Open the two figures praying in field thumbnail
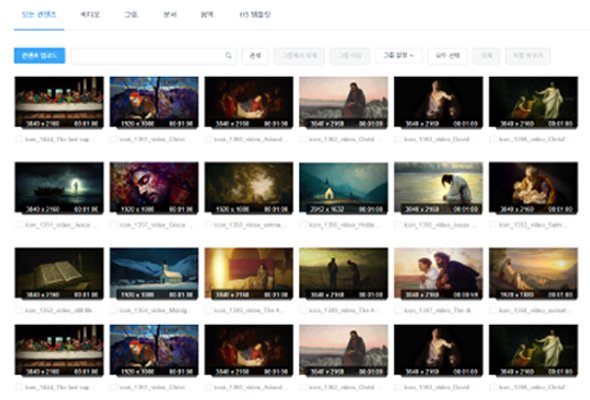This screenshot has height=400, width=590. tap(344, 274)
